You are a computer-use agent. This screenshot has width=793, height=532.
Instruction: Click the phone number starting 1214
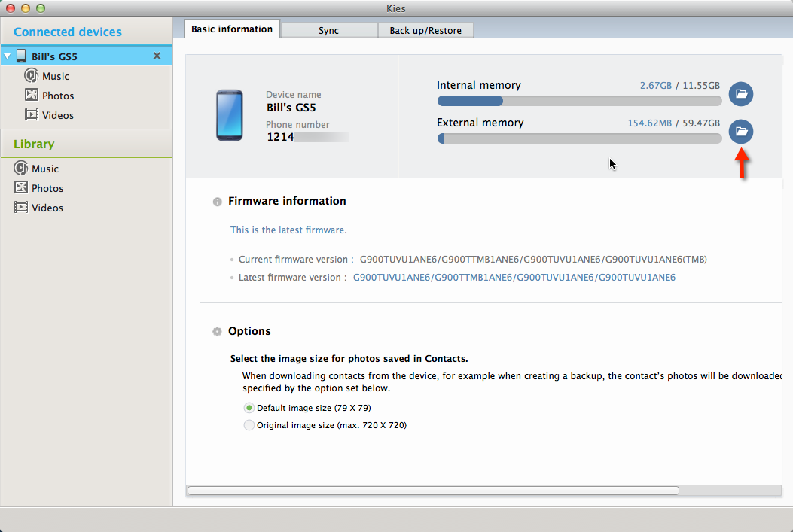coord(307,137)
